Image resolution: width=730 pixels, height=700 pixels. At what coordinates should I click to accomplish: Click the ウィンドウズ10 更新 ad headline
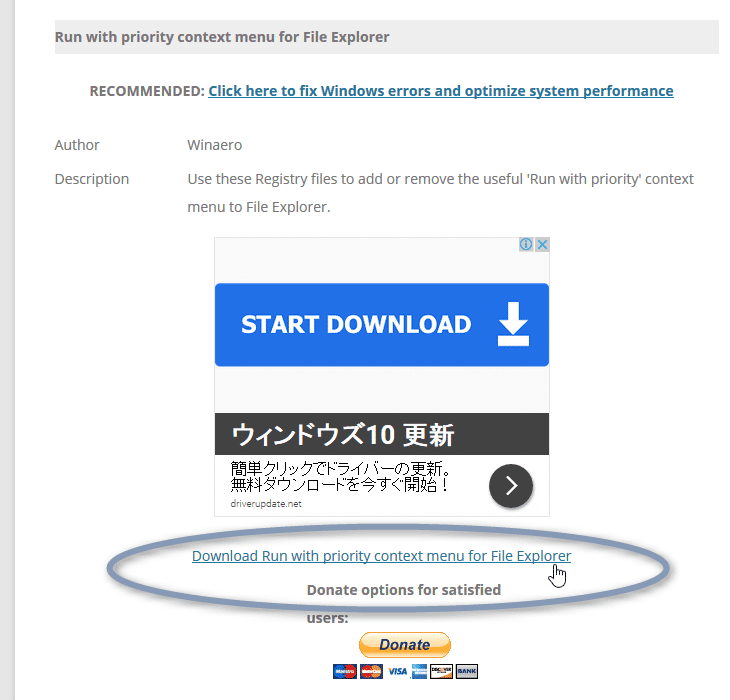[x=343, y=435]
